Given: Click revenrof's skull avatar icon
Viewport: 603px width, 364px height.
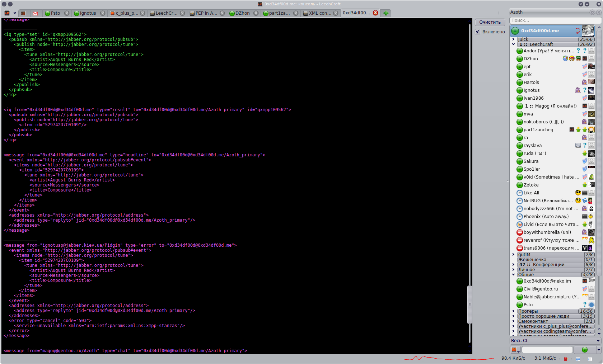Looking at the screenshot, I should pyautogui.click(x=592, y=240).
